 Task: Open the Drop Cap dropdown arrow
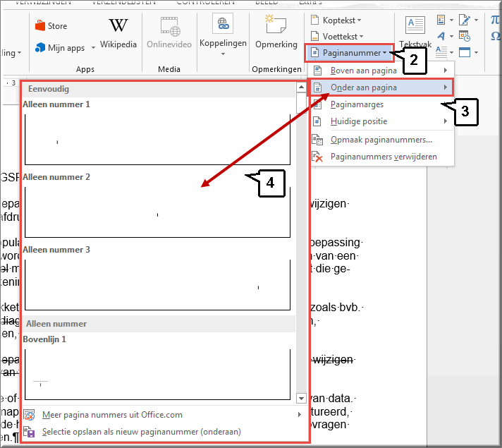(x=451, y=52)
